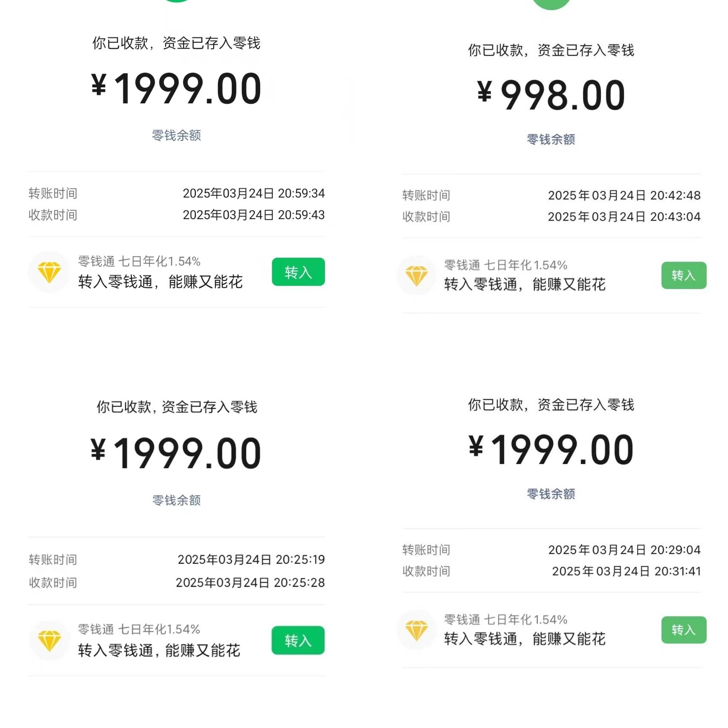Open 零钱余额 link in the 20:29:04 transfer receipt
This screenshot has width=728, height=728.
point(551,494)
